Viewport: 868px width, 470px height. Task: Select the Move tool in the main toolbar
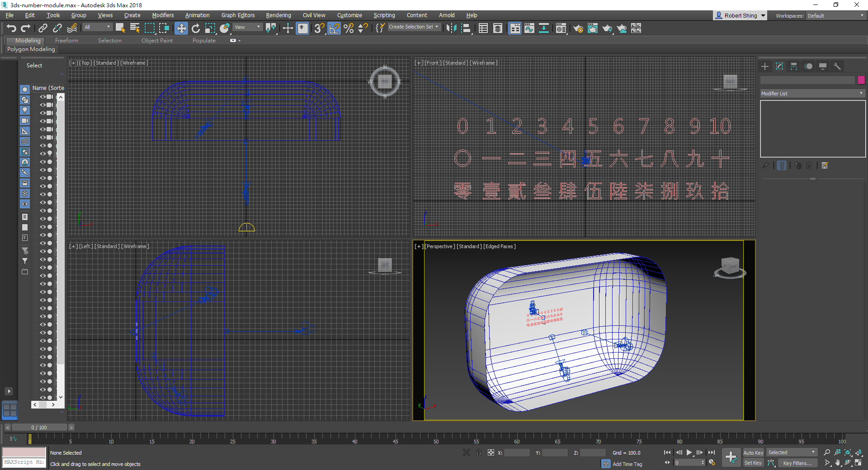pos(181,28)
